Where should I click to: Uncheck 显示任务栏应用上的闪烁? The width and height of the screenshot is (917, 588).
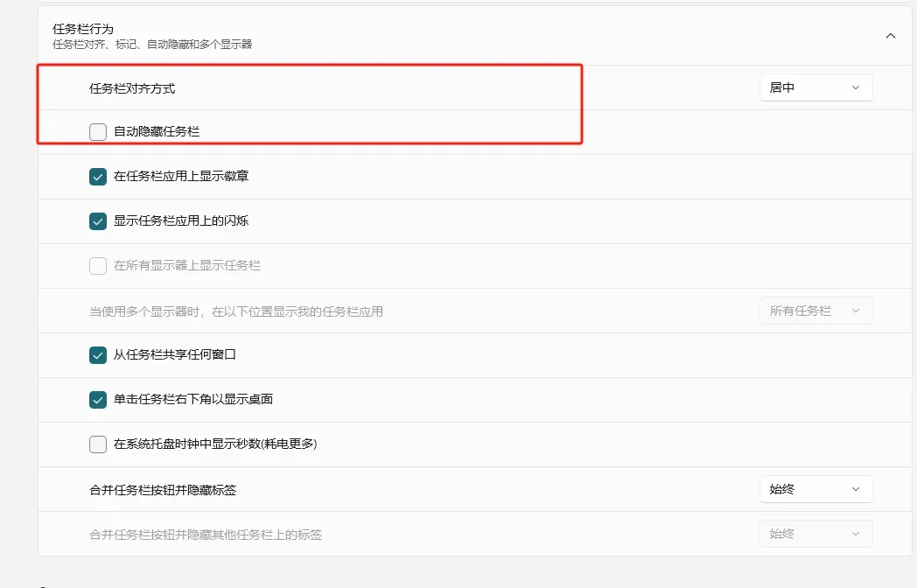[98, 221]
